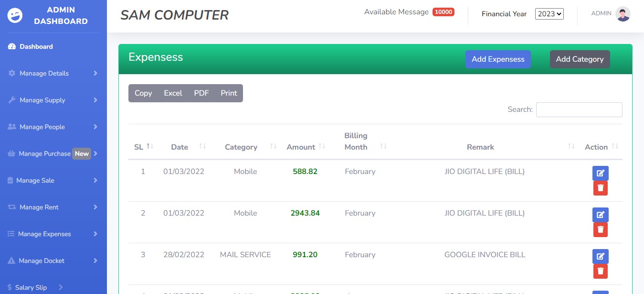Edit the 2943.84 Mobile expense entry
The height and width of the screenshot is (294, 644).
(600, 215)
